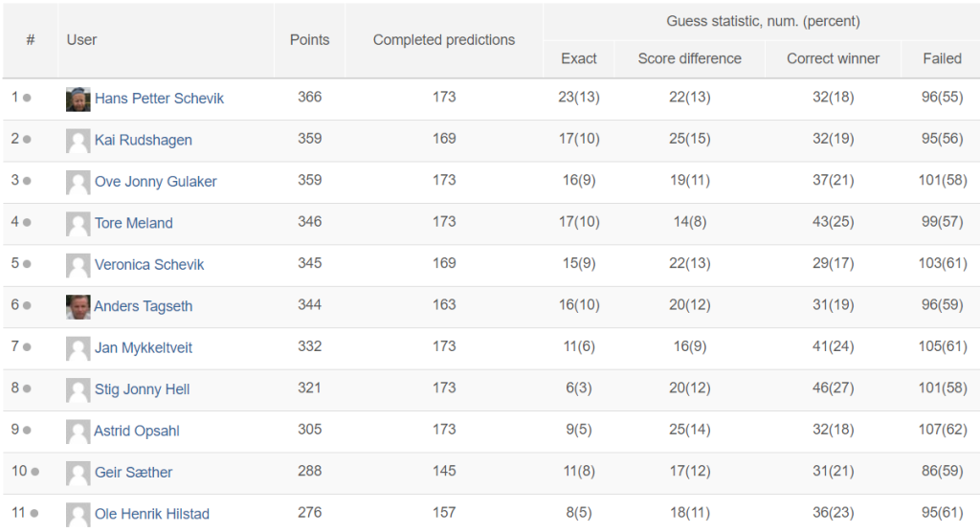Screen dimensions: 980x532
Task: Open Geir Sæther's user profile
Action: (x=133, y=472)
